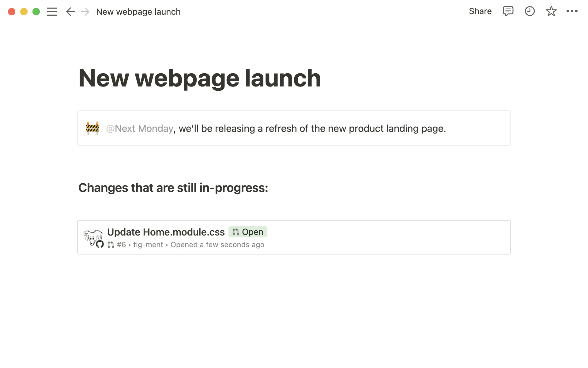Click the @Next Monday date mention
Viewport: 588px width, 368px height.
(139, 128)
